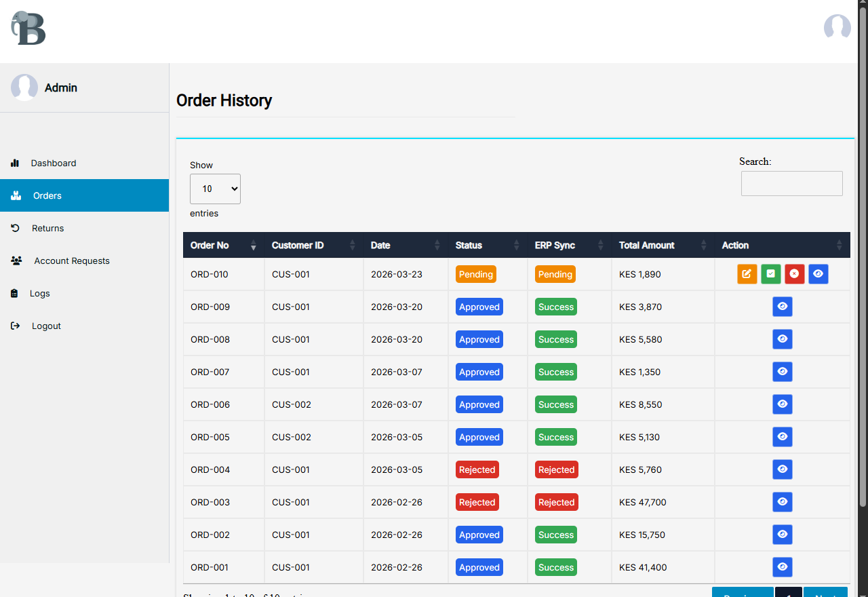Sort table by Total Amount column
868x597 pixels.
click(663, 245)
